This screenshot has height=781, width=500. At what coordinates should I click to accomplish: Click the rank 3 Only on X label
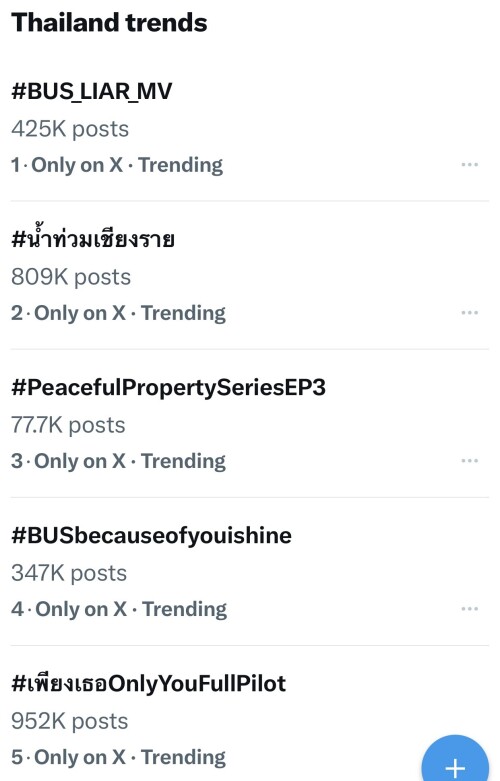click(x=80, y=461)
